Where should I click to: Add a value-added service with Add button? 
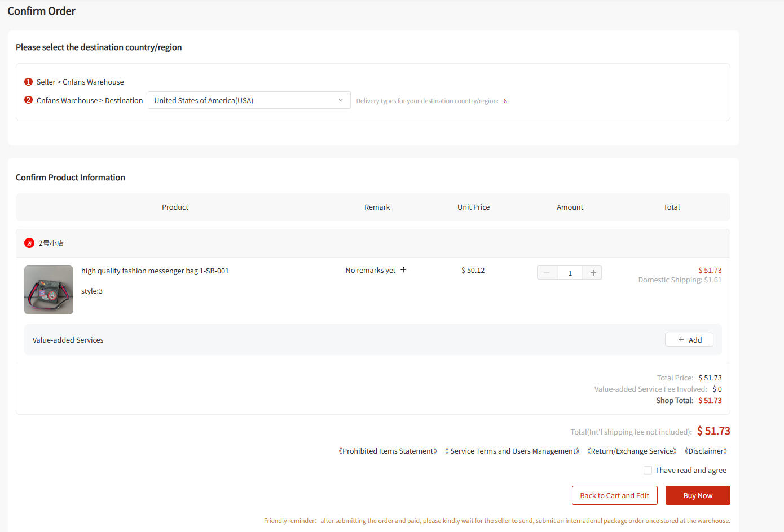click(x=689, y=340)
